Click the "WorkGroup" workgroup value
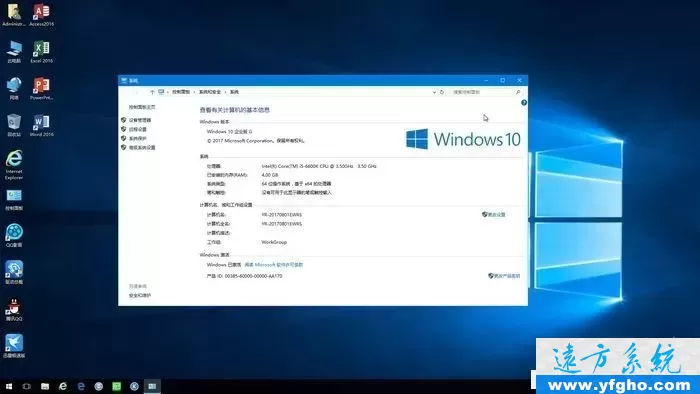The width and height of the screenshot is (700, 394). (x=274, y=242)
